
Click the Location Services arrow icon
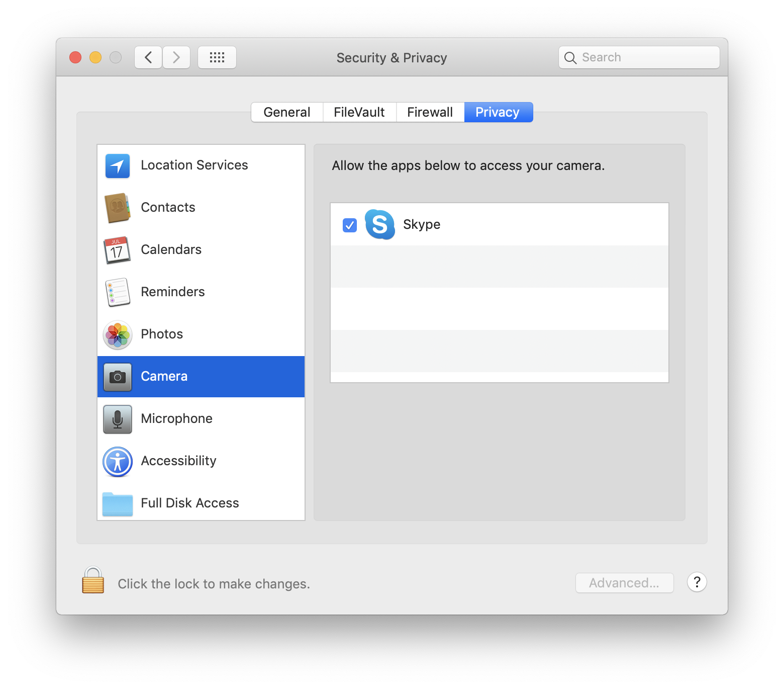[118, 166]
